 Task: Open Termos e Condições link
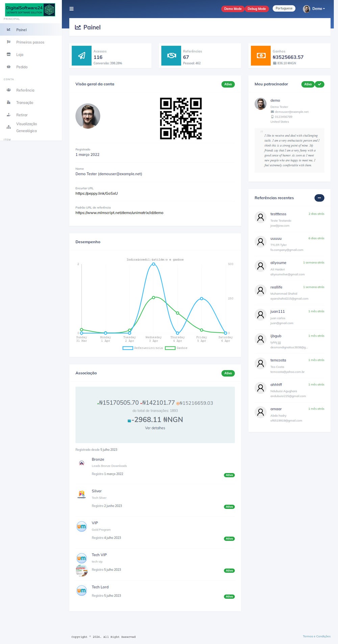(x=316, y=636)
